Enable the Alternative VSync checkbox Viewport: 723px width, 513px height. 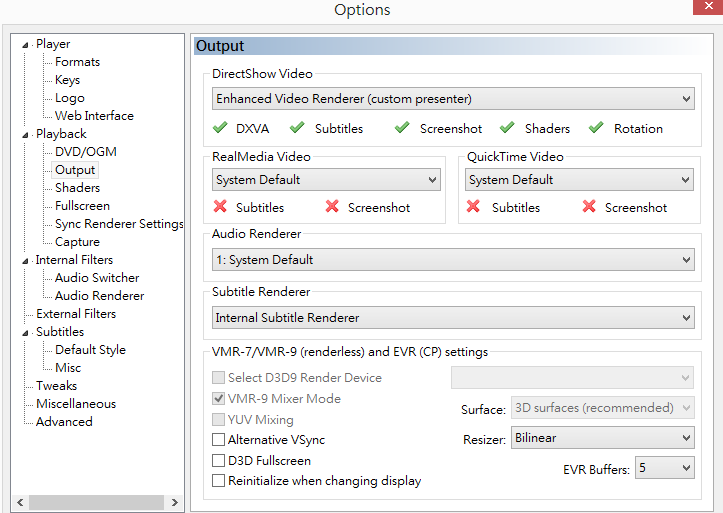[219, 440]
